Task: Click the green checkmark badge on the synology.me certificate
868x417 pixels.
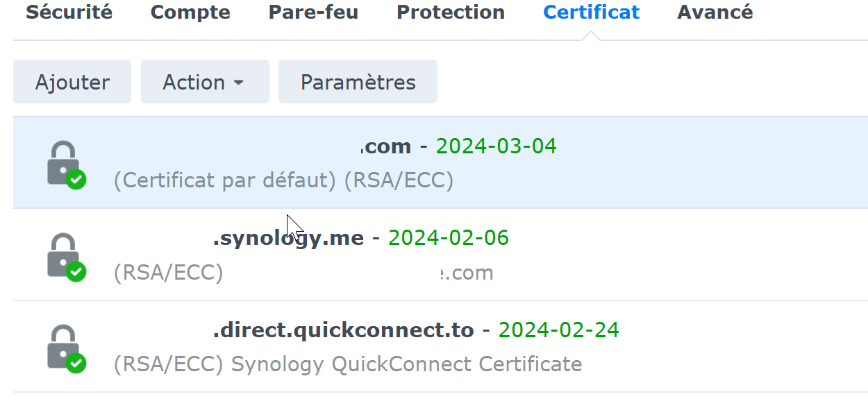Action: point(76,272)
